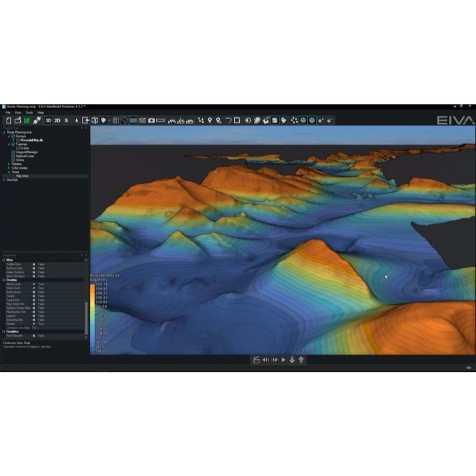
Task: Click the up arrow in playback bar
Action: tap(301, 359)
